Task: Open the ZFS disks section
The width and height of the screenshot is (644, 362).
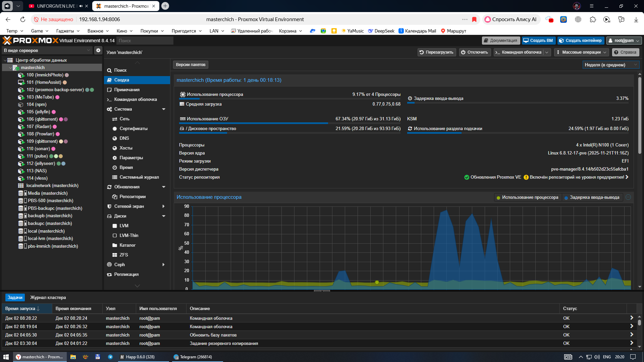Action: [123, 255]
